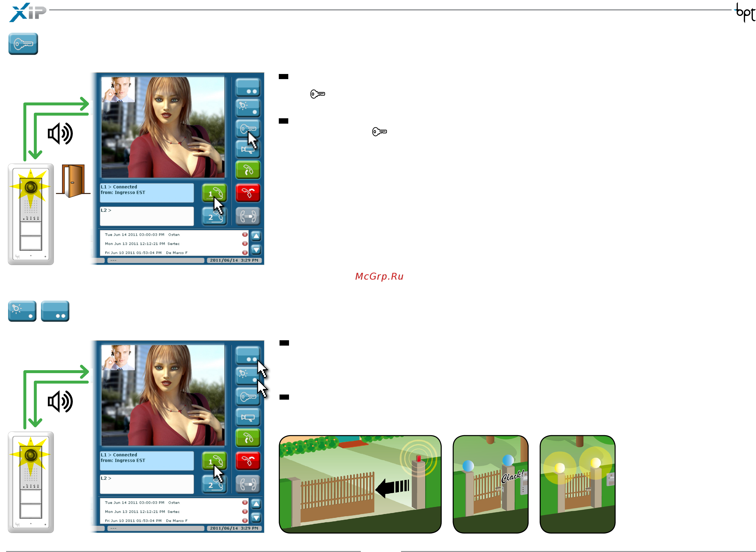Click the stair light button in the upper screenshot

[248, 108]
